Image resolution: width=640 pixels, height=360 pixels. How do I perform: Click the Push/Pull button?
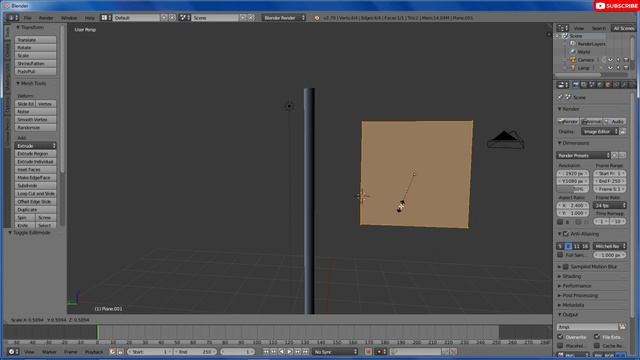[x=36, y=71]
